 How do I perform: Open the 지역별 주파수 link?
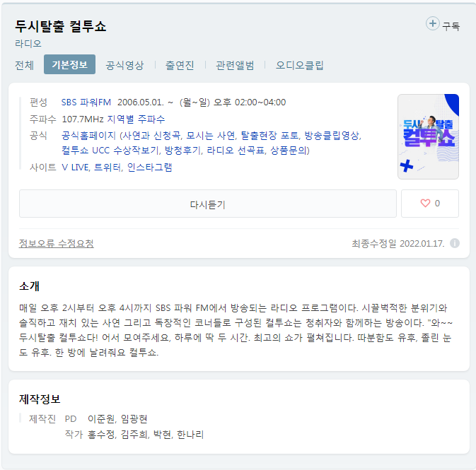click(137, 119)
